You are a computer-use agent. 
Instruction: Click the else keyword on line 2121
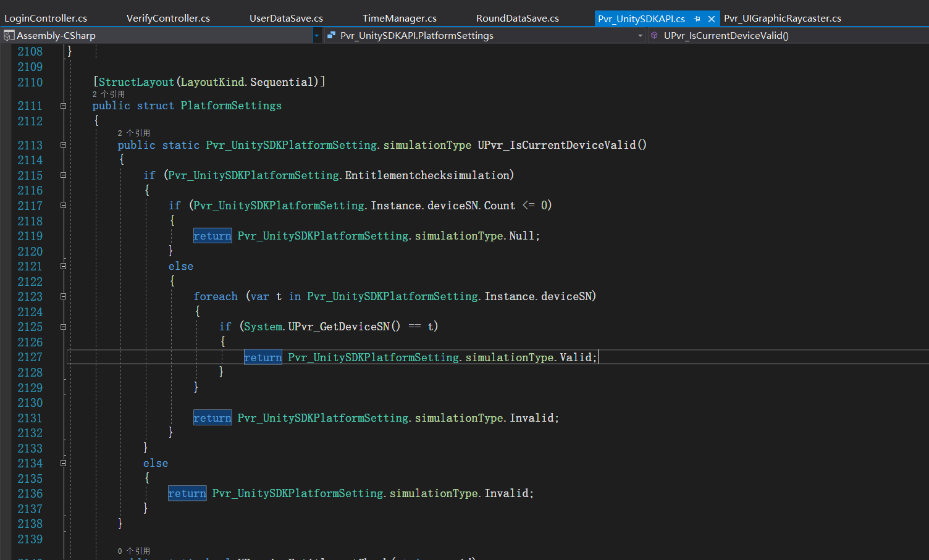coord(181,266)
